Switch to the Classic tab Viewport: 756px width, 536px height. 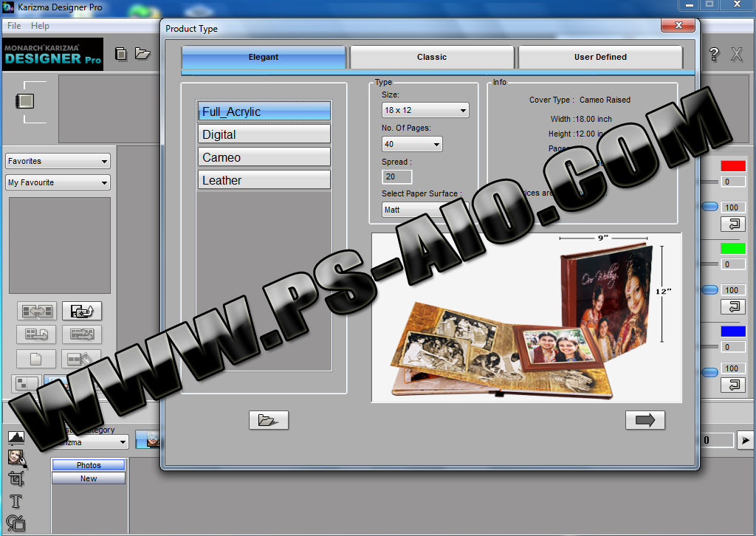tap(432, 57)
